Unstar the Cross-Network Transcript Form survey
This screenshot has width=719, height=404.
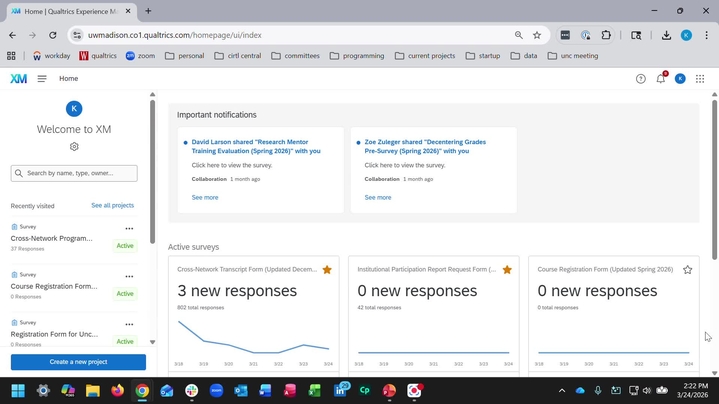pos(327,269)
